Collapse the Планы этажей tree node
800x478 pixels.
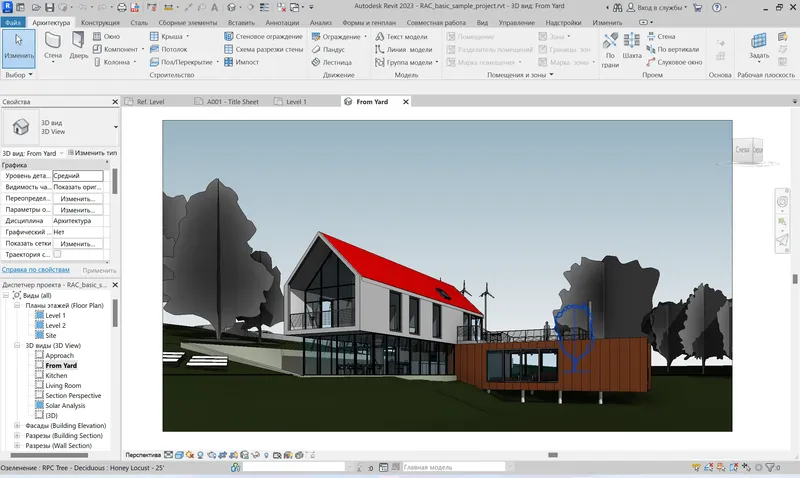(x=17, y=305)
